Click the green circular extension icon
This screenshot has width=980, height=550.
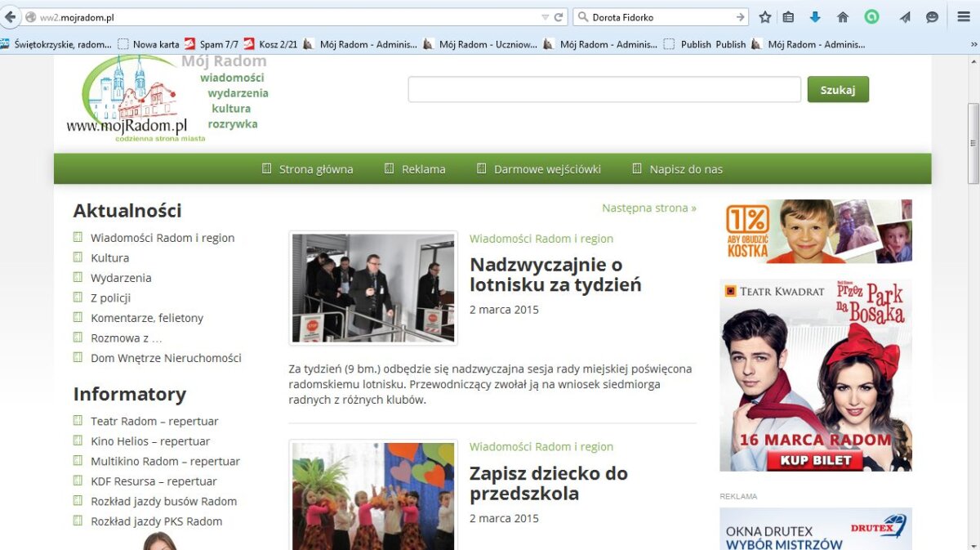[872, 16]
